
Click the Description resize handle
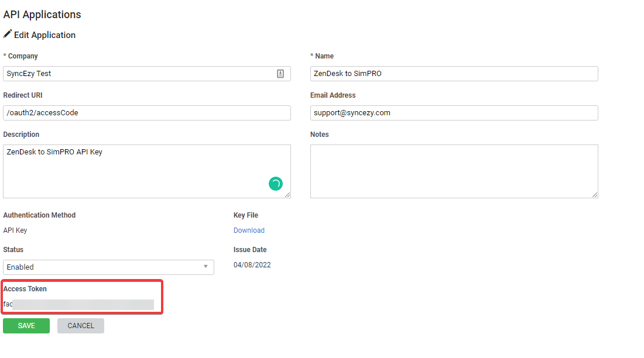pyautogui.click(x=287, y=195)
